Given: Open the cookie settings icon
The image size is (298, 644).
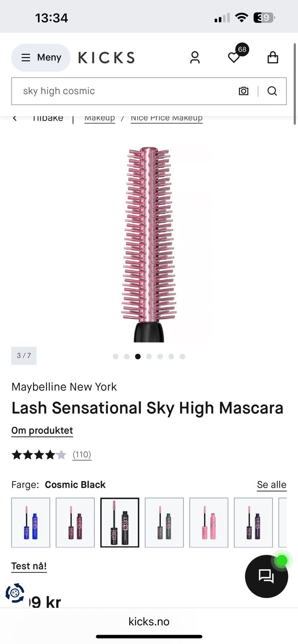Looking at the screenshot, I should click(x=15, y=593).
